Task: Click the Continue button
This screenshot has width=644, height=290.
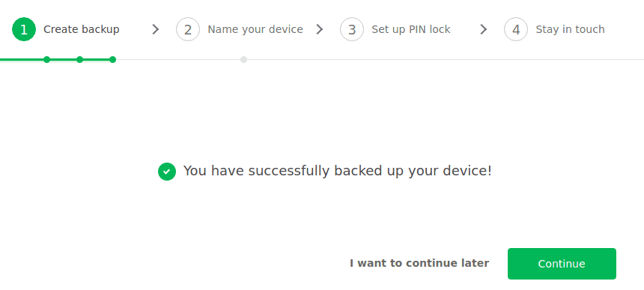Action: [x=562, y=264]
